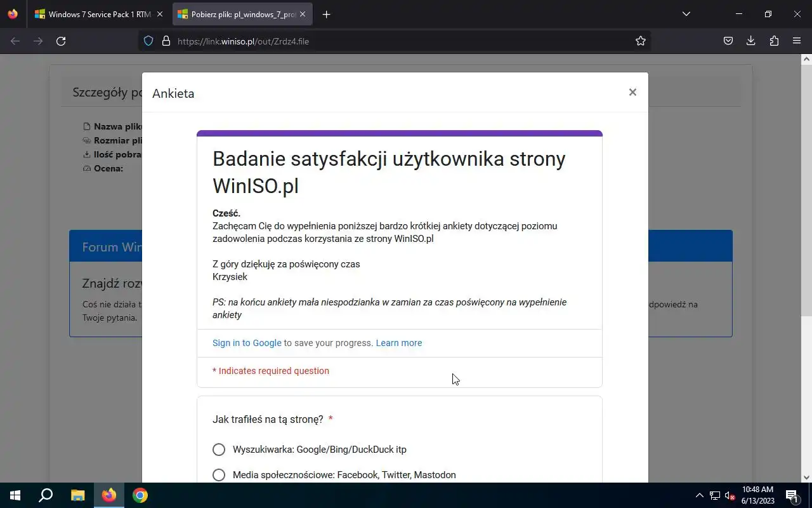The width and height of the screenshot is (812, 508).
Task: Open Save to Pocket
Action: tap(728, 41)
